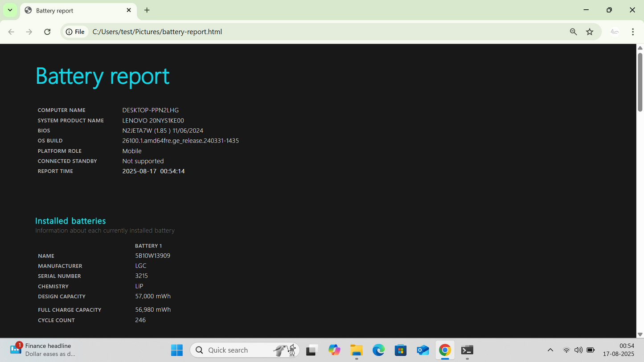The image size is (644, 362).
Task: Bookmark this page with the star icon
Action: (590, 32)
